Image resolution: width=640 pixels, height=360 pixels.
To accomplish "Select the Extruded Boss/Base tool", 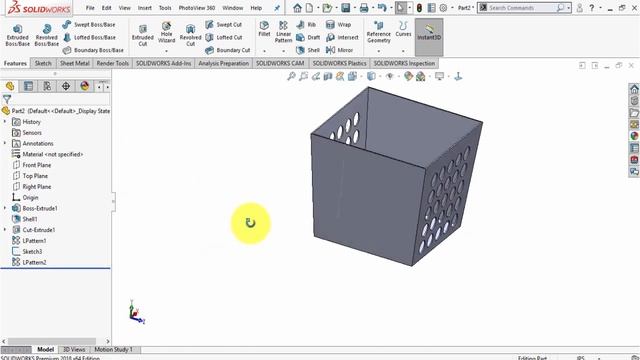I will (18, 35).
